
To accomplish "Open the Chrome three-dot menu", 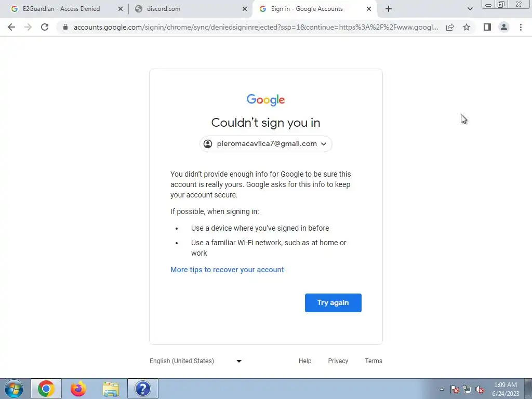I will coord(521,27).
